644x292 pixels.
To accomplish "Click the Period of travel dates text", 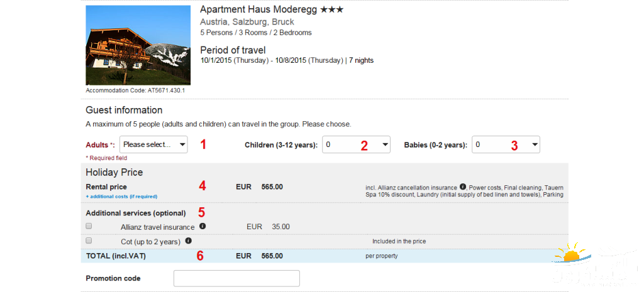I will [287, 61].
